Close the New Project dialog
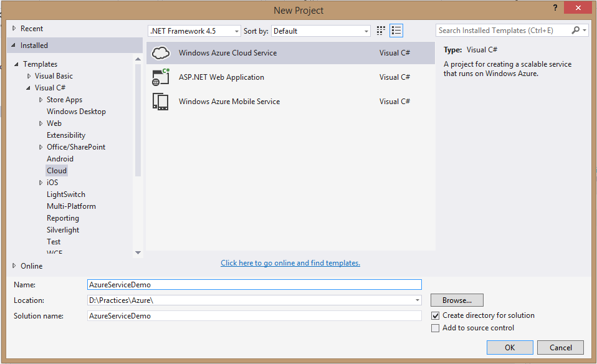 pos(578,7)
